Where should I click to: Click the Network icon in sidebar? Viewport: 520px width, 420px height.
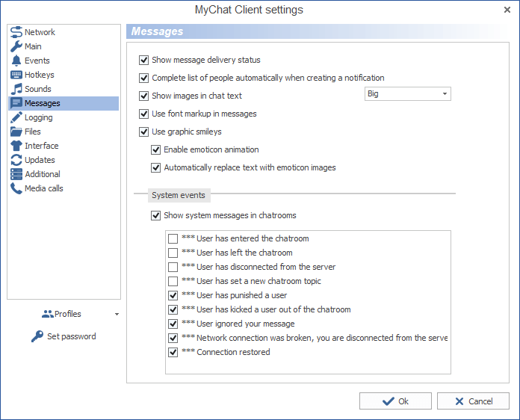click(x=16, y=32)
